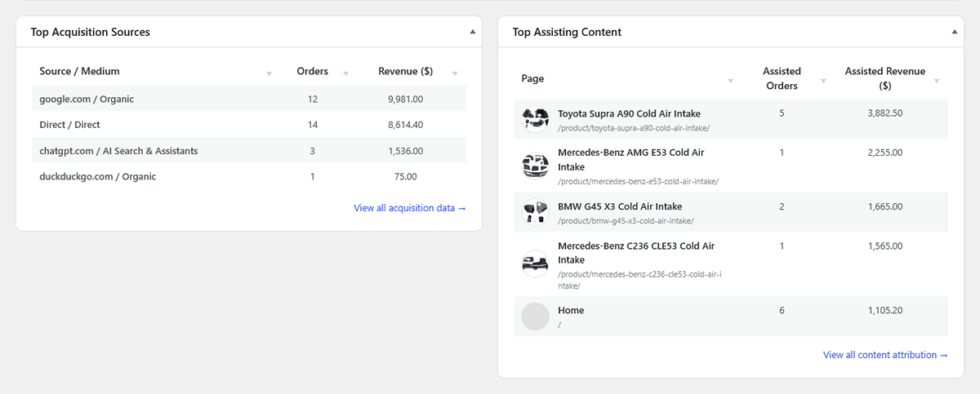Click the /product/mercedes-benz-e53-cold-air-intake/ URL text
The height and width of the screenshot is (394, 980).
[638, 181]
